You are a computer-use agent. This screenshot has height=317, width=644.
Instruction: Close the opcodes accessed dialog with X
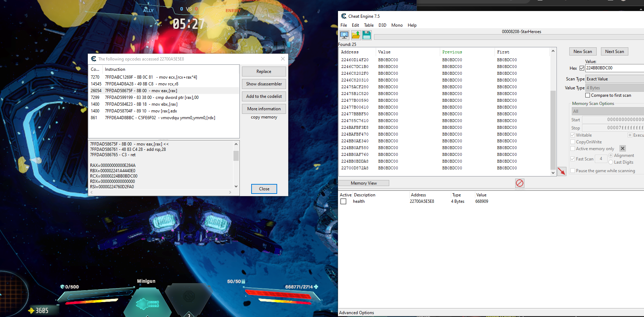coord(283,59)
